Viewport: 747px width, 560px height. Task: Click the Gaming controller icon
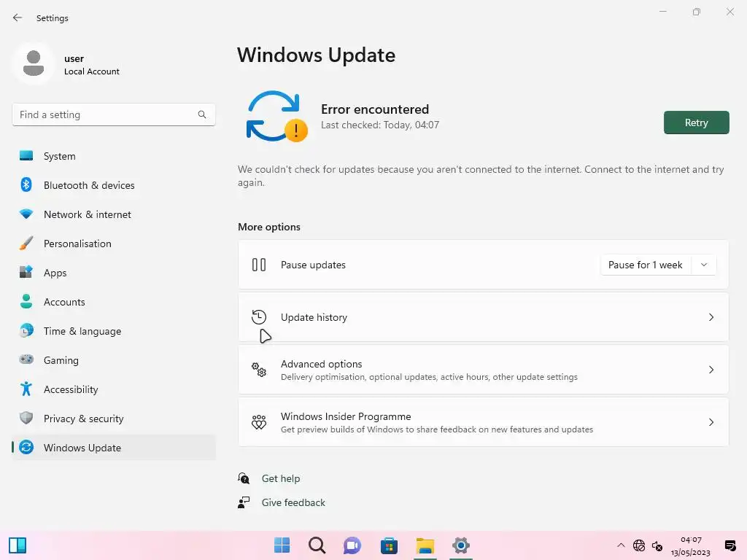pyautogui.click(x=26, y=359)
